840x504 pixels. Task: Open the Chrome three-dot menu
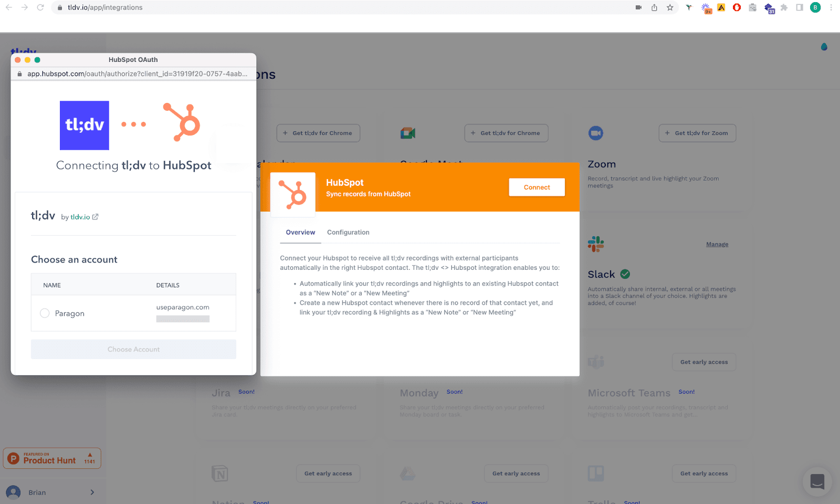click(831, 7)
